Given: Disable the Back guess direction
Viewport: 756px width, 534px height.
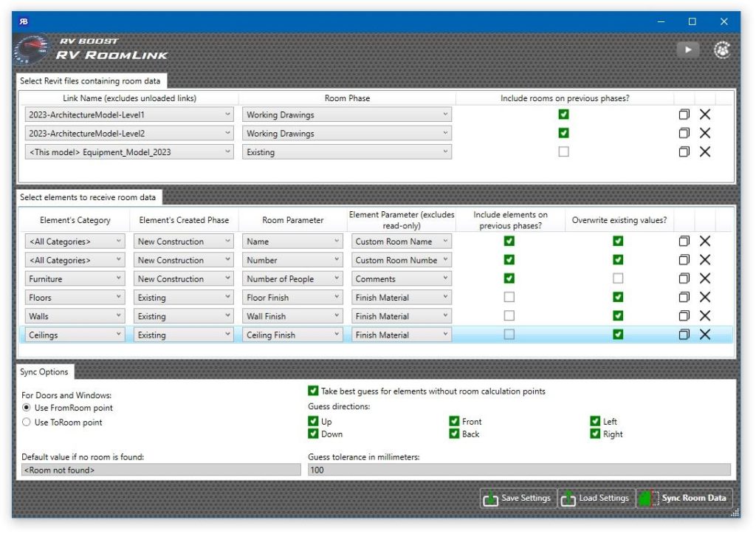Looking at the screenshot, I should coord(454,434).
